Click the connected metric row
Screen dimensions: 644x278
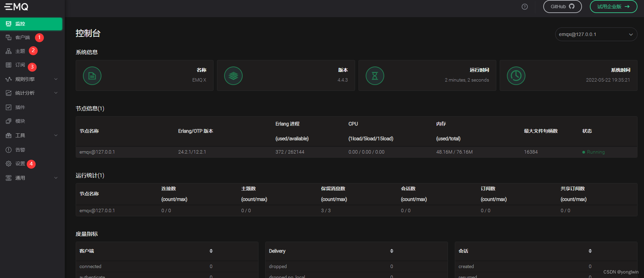point(167,266)
